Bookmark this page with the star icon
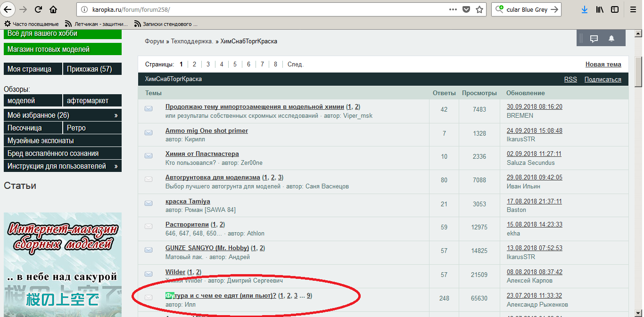This screenshot has width=644, height=317. coord(479,9)
